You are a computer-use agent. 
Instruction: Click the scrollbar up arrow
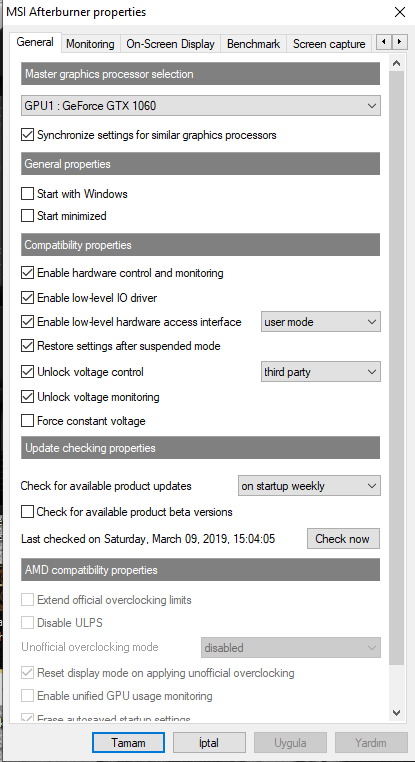pyautogui.click(x=397, y=64)
